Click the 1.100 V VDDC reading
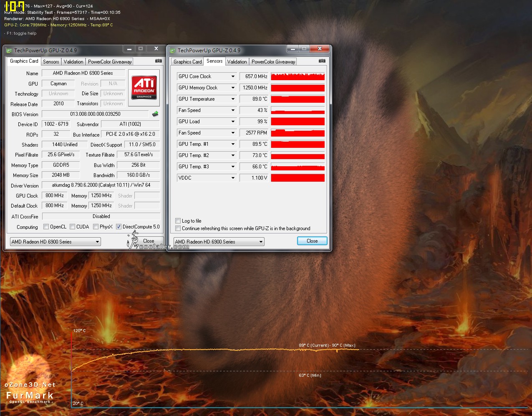532x416 pixels. tap(254, 178)
